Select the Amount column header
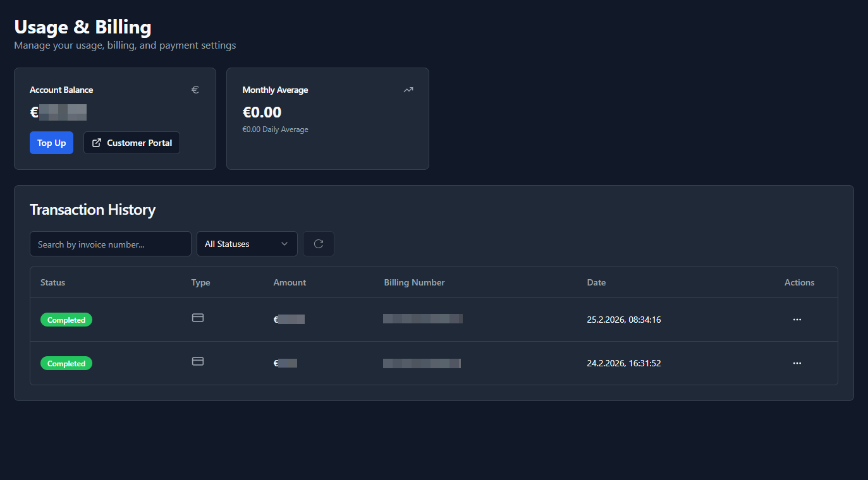 coord(290,282)
